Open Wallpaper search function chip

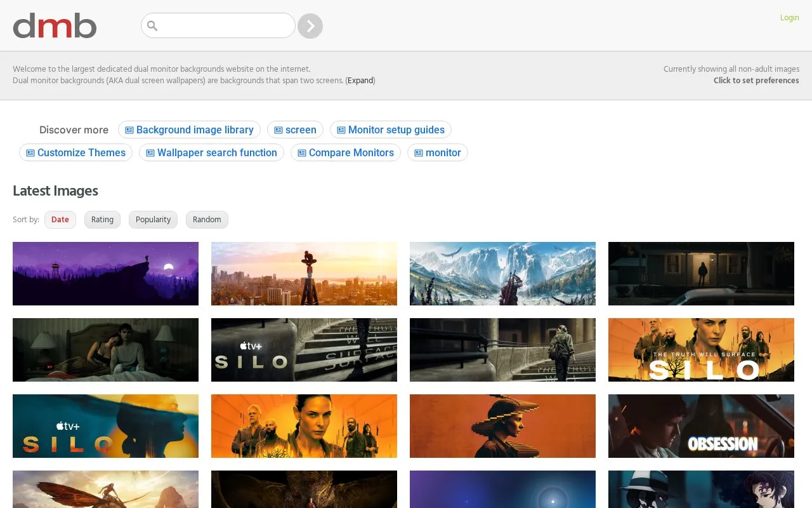click(x=211, y=152)
